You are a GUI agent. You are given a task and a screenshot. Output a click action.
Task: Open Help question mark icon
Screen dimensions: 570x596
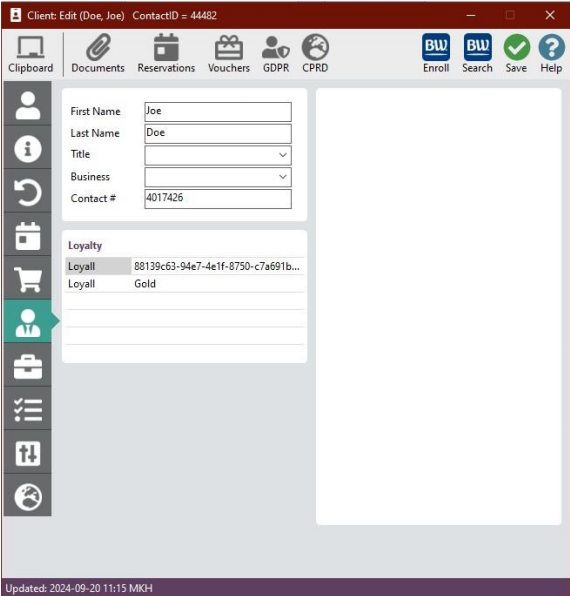pos(551,54)
